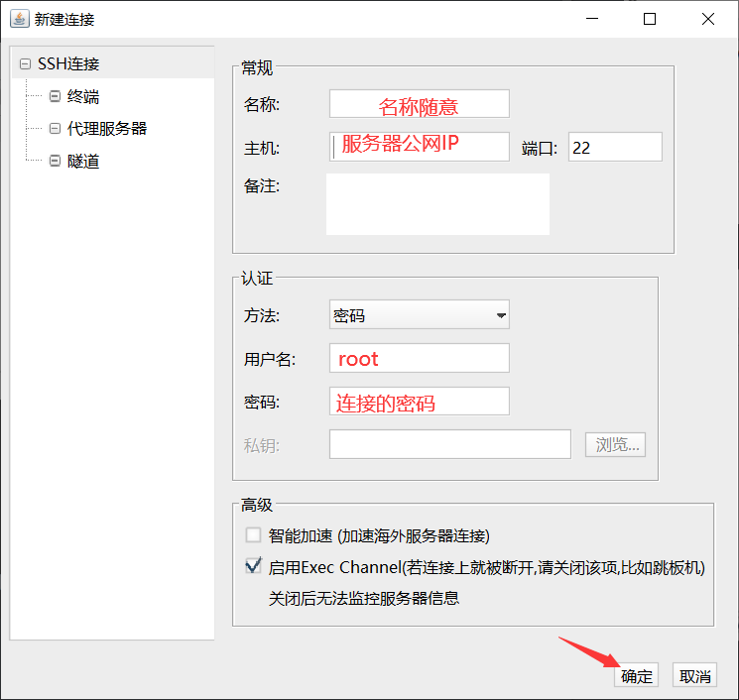Collapse the SSH连接 tree node
The image size is (739, 700).
[x=25, y=64]
